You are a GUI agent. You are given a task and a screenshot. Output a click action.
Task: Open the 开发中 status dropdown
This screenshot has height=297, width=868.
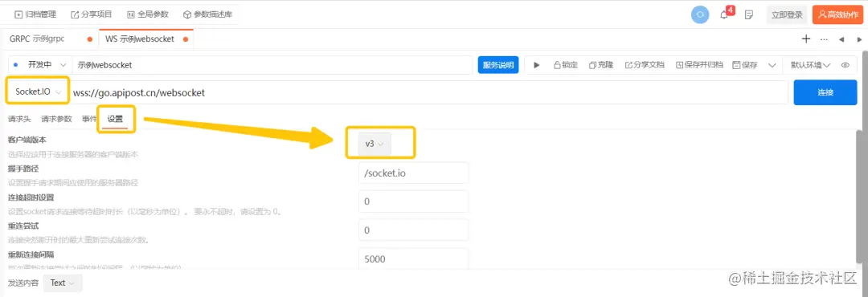tap(40, 65)
